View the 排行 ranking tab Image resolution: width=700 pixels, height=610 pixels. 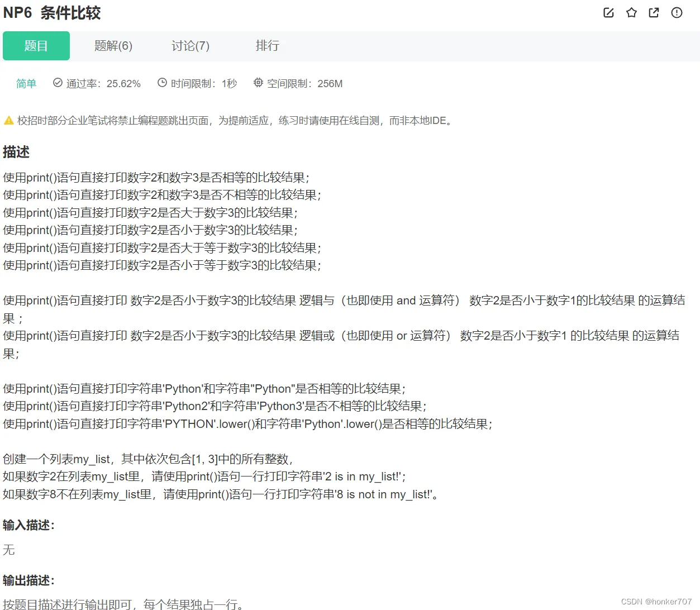[x=268, y=46]
